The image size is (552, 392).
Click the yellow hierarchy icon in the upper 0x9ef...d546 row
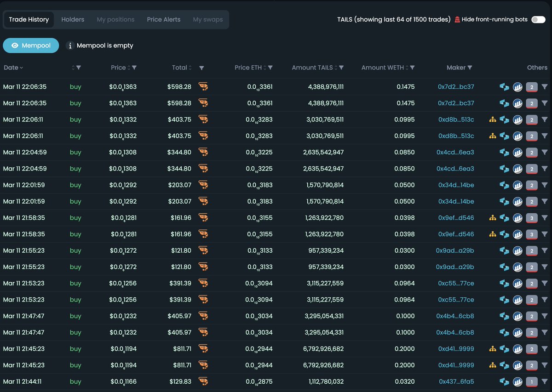(493, 218)
